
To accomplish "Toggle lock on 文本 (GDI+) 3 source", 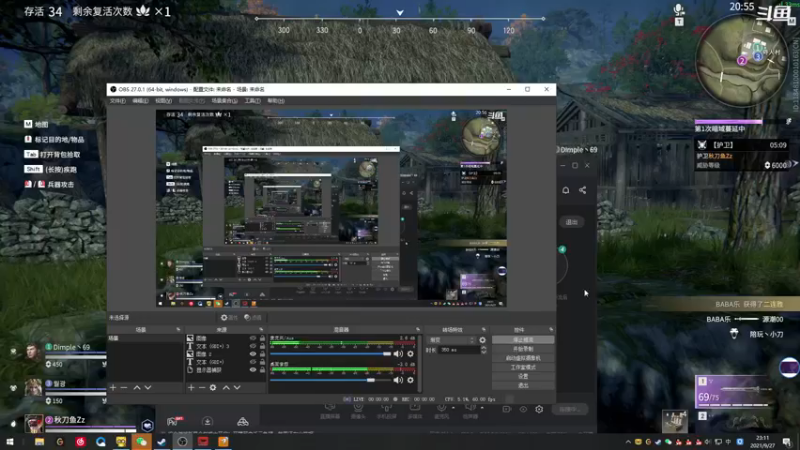I will (262, 346).
